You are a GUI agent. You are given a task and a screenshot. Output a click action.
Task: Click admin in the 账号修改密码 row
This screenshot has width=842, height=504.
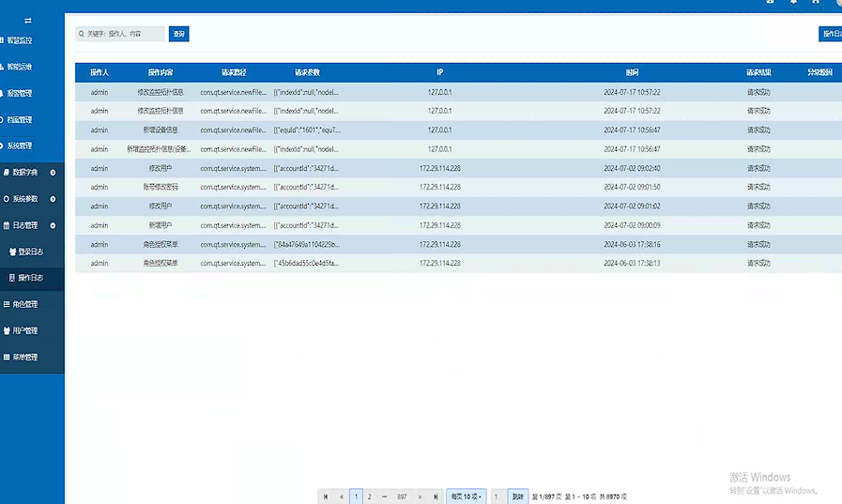pyautogui.click(x=100, y=188)
